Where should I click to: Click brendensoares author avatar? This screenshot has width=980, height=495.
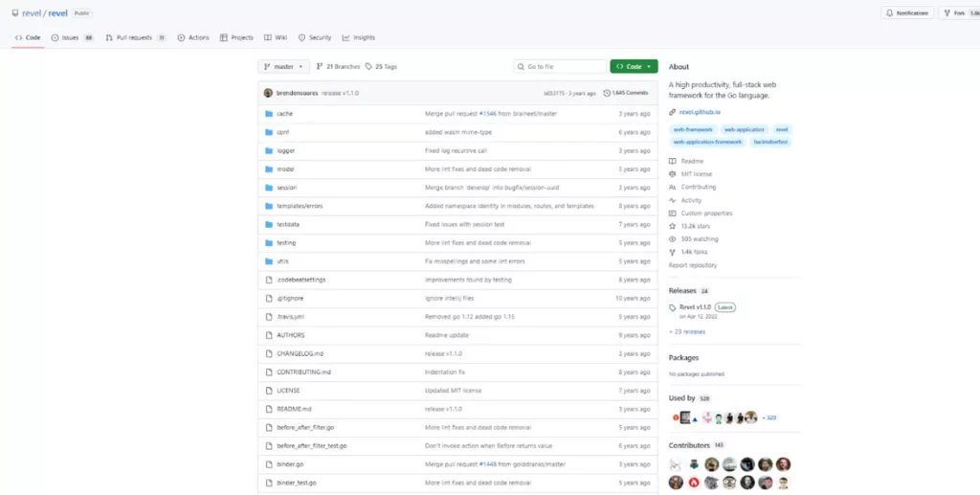268,93
